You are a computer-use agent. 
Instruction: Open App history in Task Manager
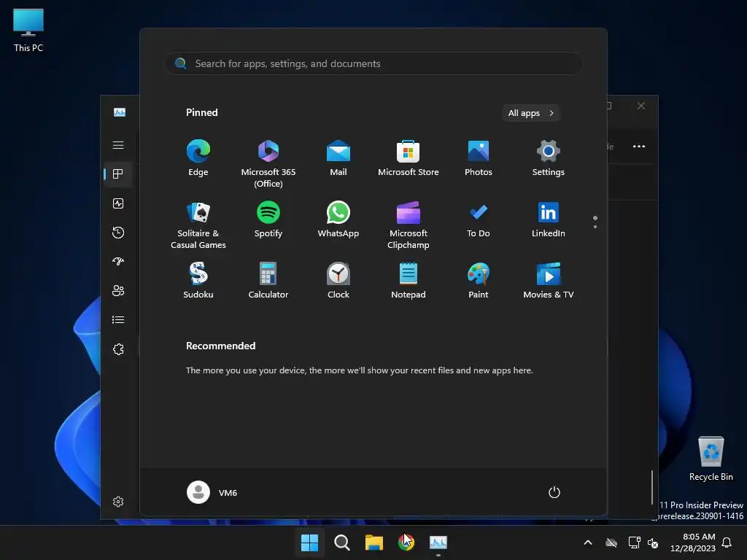coord(118,233)
